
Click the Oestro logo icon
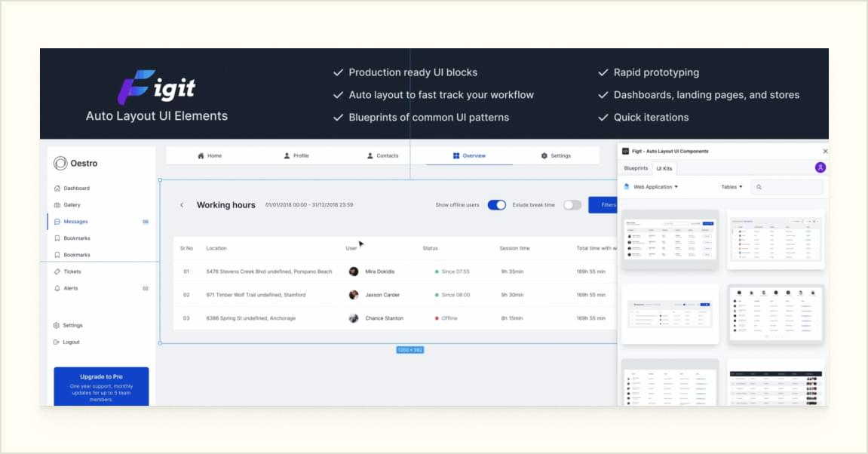tap(60, 164)
